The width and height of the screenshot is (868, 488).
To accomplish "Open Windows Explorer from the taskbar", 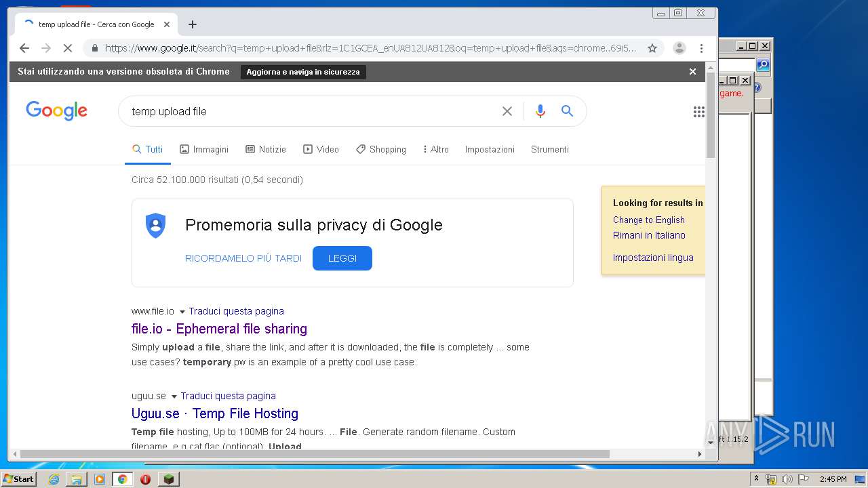I will click(77, 479).
